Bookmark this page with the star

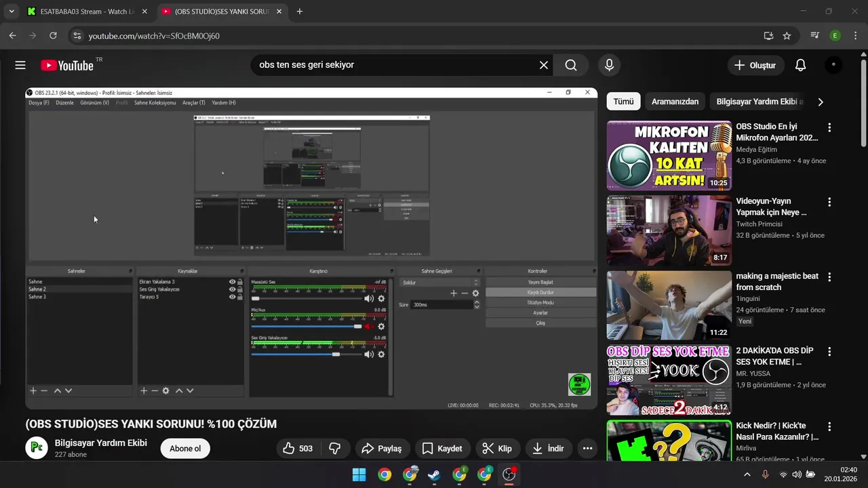click(787, 36)
